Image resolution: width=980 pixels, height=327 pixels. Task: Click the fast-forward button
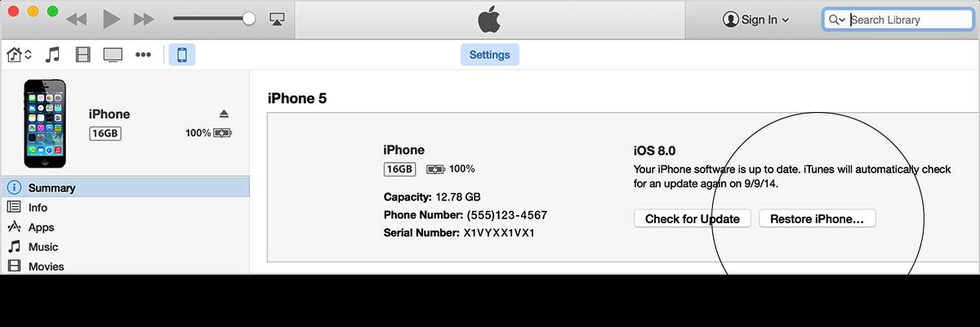(144, 19)
